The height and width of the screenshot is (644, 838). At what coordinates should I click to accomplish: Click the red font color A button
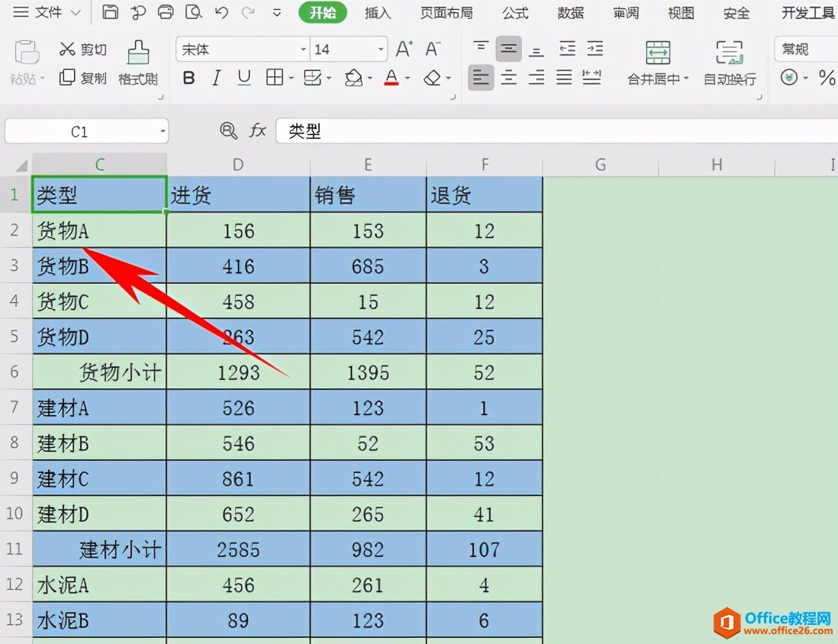pos(392,78)
